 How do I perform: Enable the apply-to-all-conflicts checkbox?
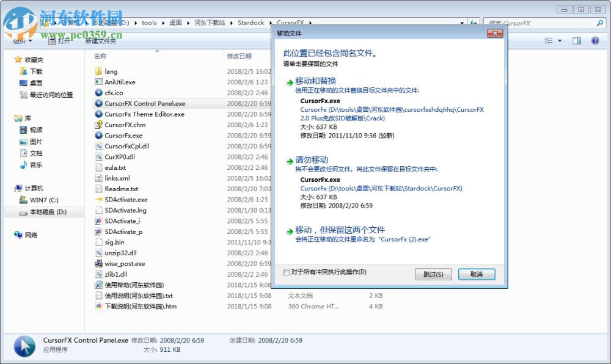tap(285, 273)
